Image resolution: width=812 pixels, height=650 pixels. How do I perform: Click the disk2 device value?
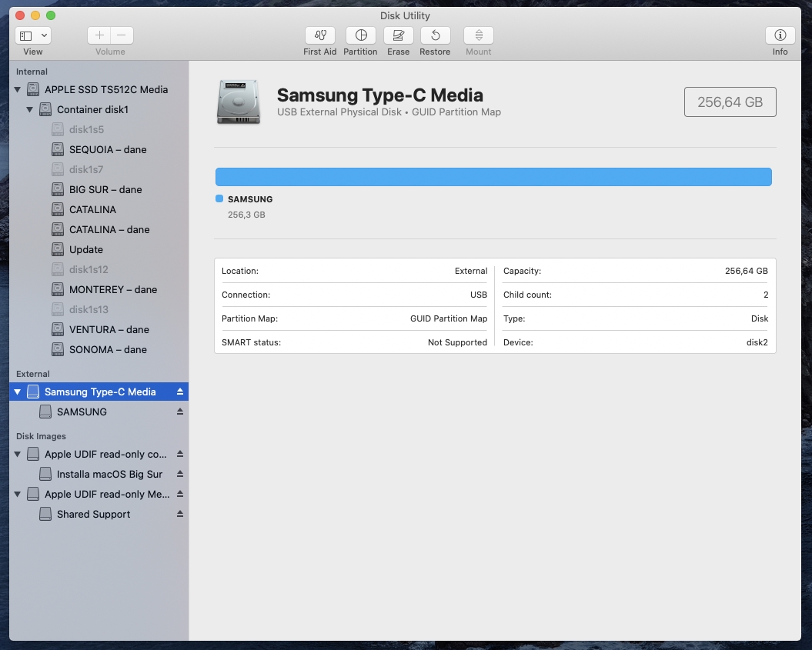point(757,342)
